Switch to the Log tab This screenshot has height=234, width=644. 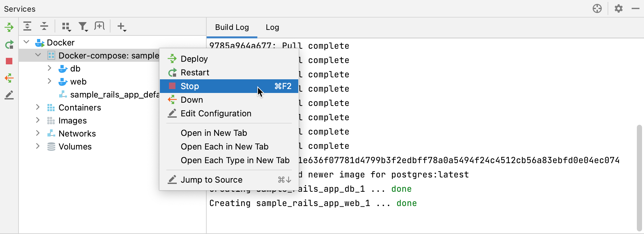point(272,27)
